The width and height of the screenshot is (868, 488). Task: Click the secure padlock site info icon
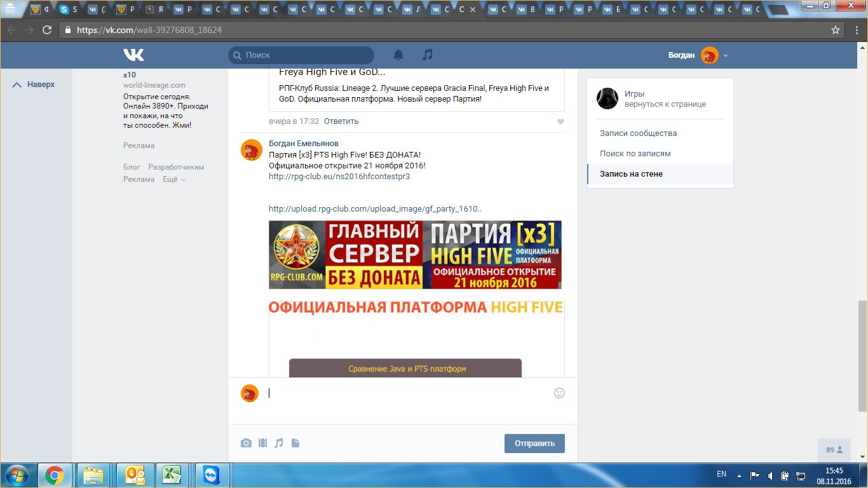coord(68,30)
